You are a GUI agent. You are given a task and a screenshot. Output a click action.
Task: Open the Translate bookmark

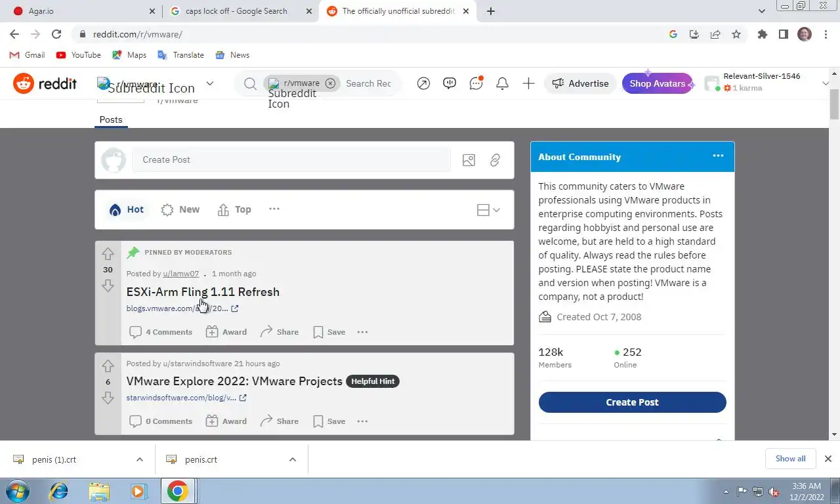(180, 55)
